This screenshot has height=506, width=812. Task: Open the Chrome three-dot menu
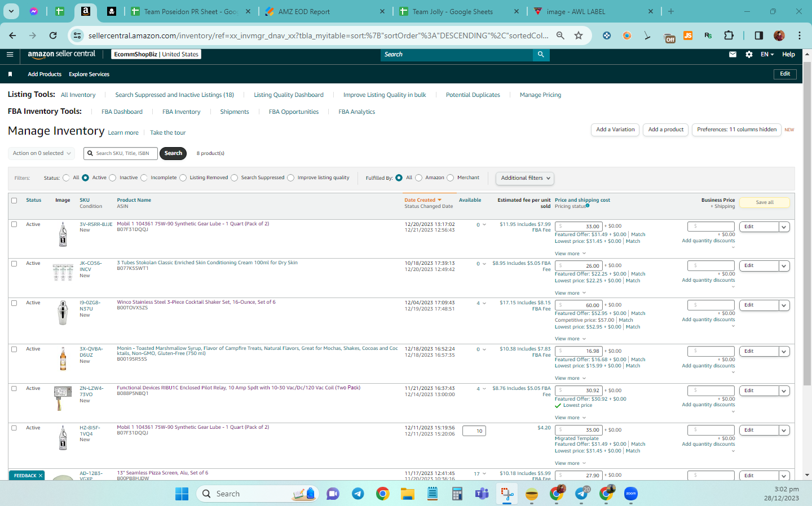pyautogui.click(x=800, y=35)
